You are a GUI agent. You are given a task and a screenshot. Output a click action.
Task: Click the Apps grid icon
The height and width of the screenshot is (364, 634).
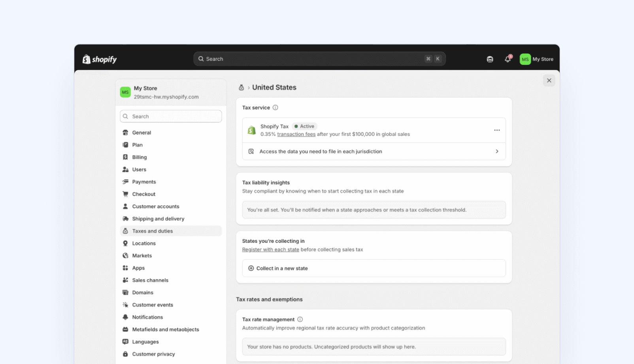coord(125,268)
